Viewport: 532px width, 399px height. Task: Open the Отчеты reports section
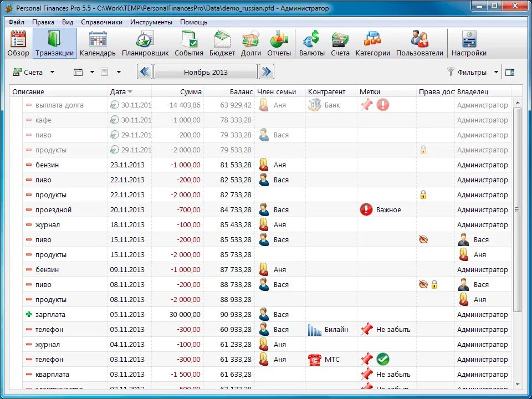[x=279, y=43]
